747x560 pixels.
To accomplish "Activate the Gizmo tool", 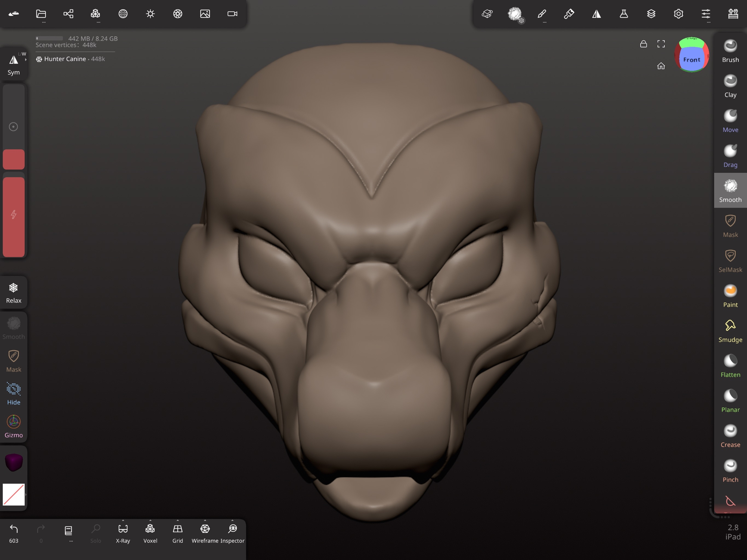I will coord(14,426).
